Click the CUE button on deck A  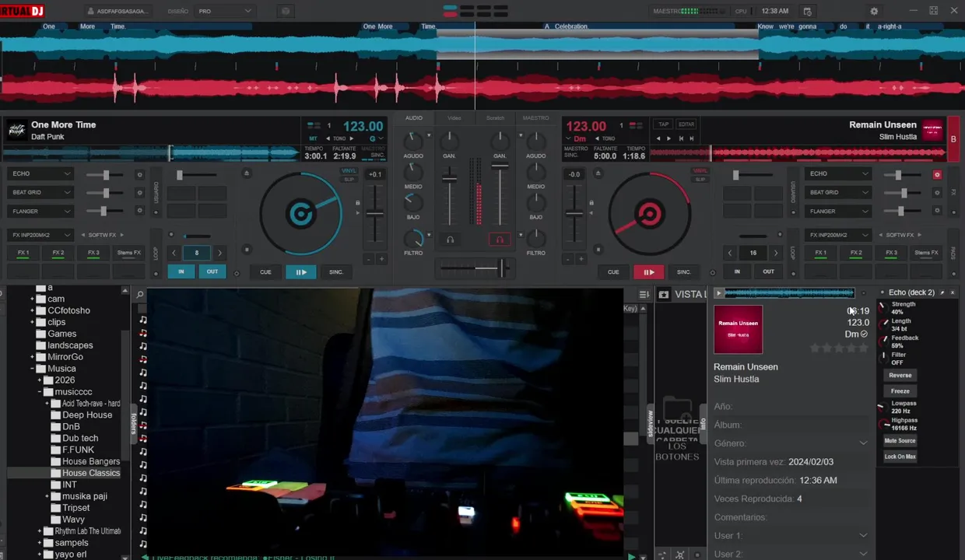click(265, 272)
